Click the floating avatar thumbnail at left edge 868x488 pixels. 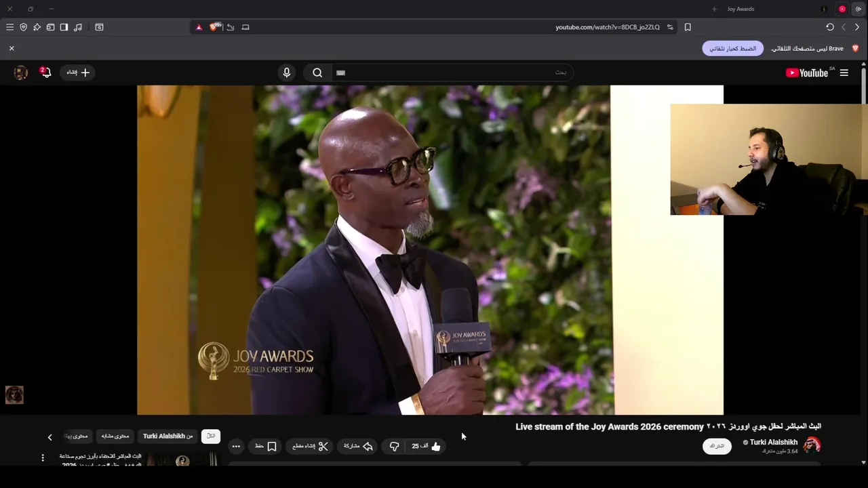(x=14, y=394)
